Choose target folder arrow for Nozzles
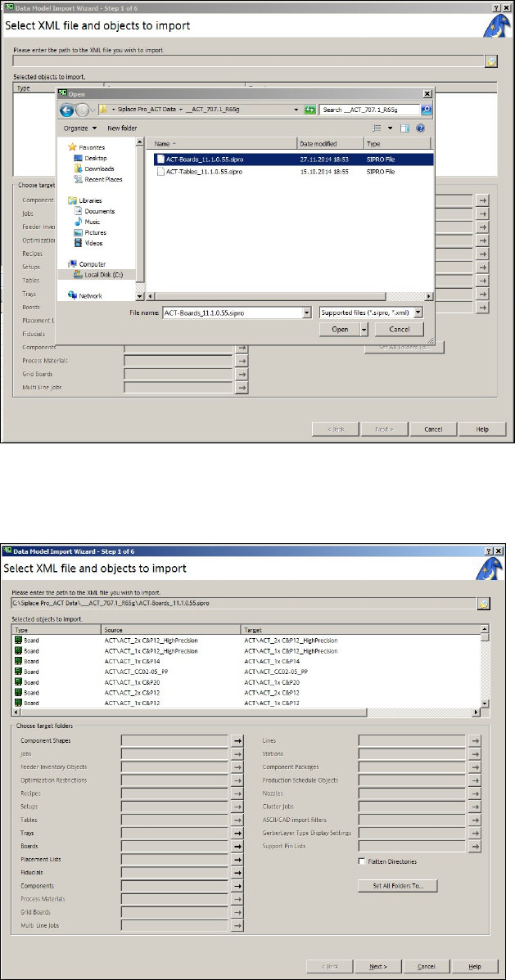This screenshot has height=980, width=515. click(x=475, y=793)
